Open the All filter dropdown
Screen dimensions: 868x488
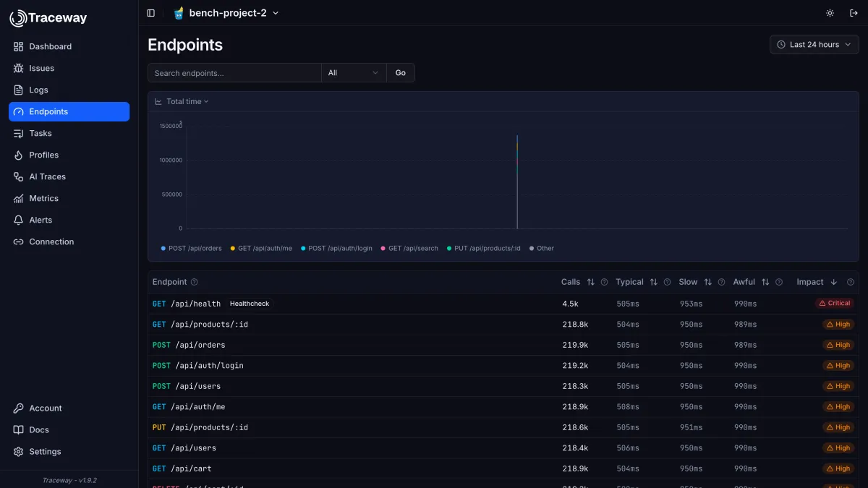coord(354,73)
